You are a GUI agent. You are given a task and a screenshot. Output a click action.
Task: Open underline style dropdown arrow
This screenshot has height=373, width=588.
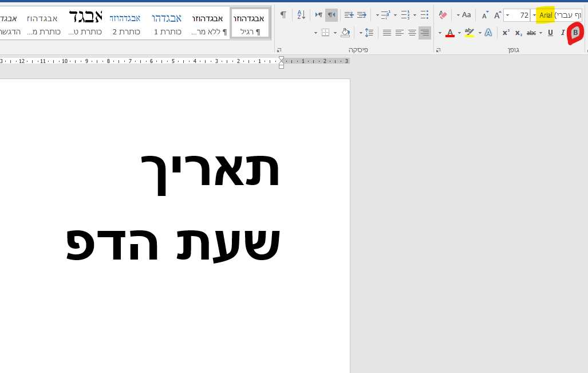[x=540, y=33]
